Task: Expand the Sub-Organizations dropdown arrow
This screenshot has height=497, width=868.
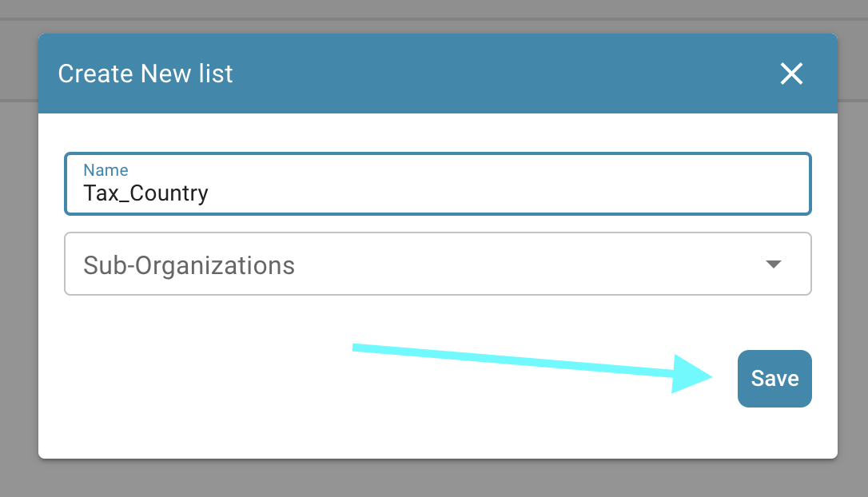Action: click(x=773, y=264)
